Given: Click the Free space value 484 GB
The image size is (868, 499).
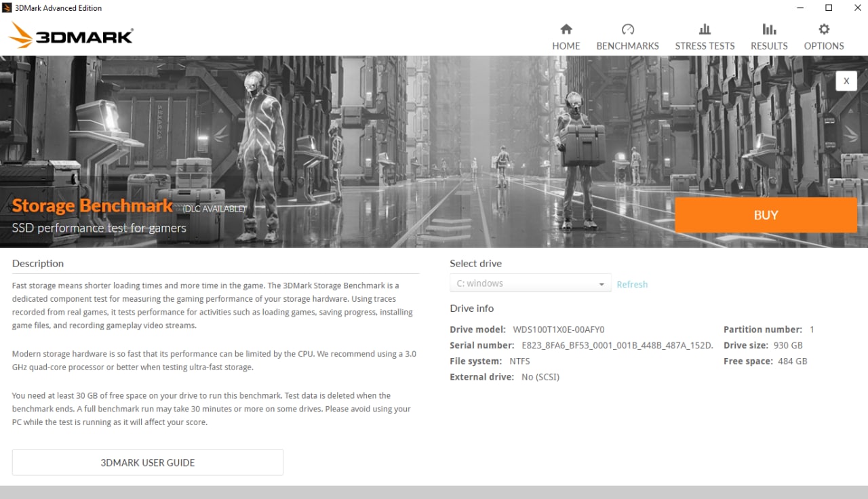Looking at the screenshot, I should point(793,361).
